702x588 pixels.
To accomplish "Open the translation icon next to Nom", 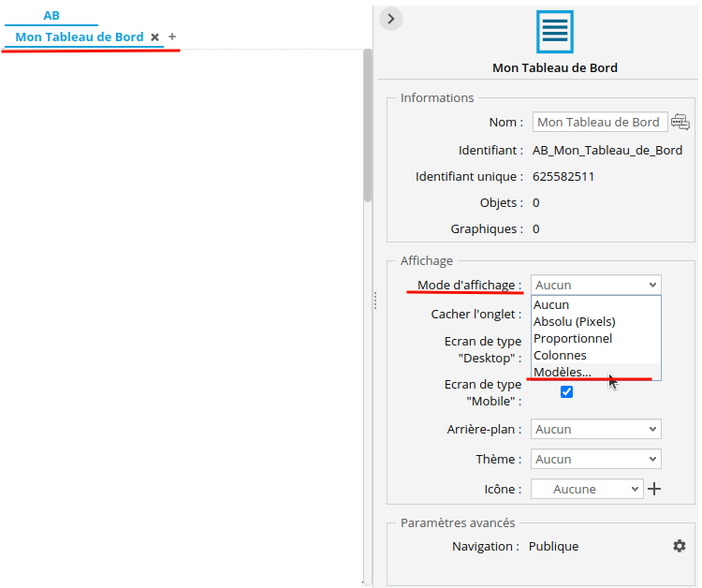I will coord(680,122).
